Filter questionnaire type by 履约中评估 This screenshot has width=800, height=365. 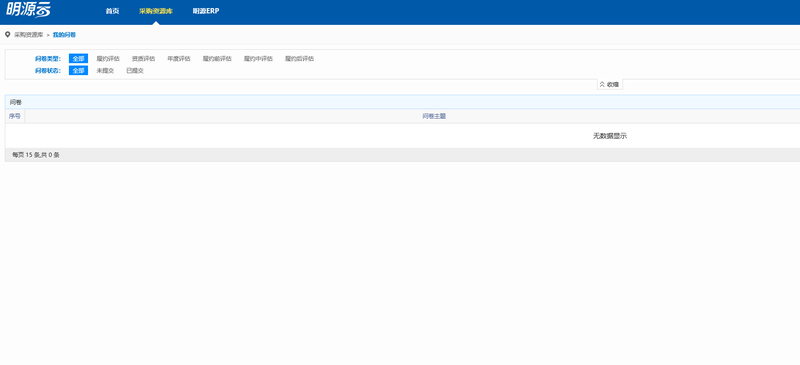tap(258, 59)
